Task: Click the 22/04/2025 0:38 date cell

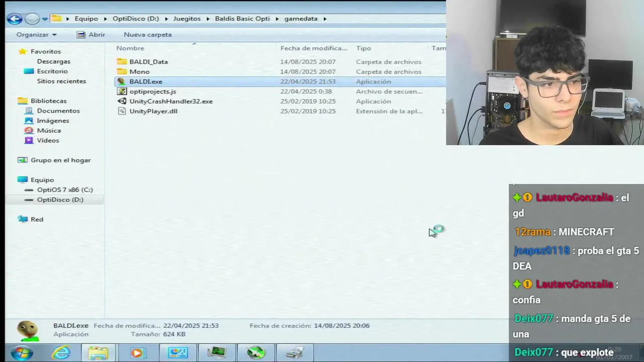Action: click(306, 92)
